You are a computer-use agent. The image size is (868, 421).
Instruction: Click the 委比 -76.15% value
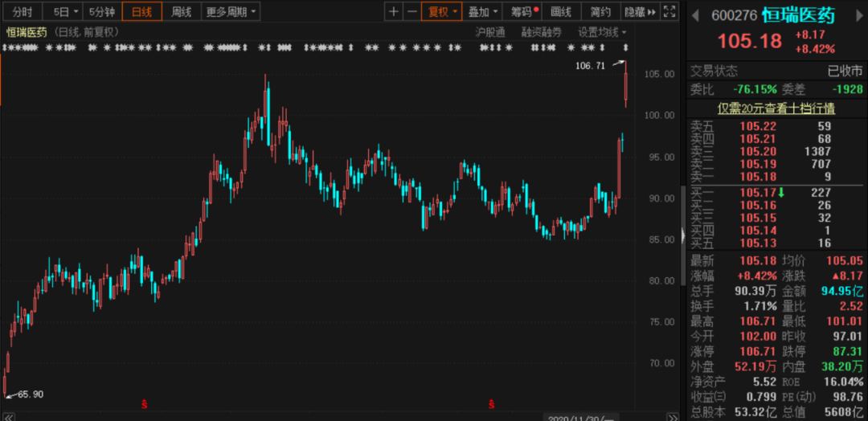[x=755, y=89]
